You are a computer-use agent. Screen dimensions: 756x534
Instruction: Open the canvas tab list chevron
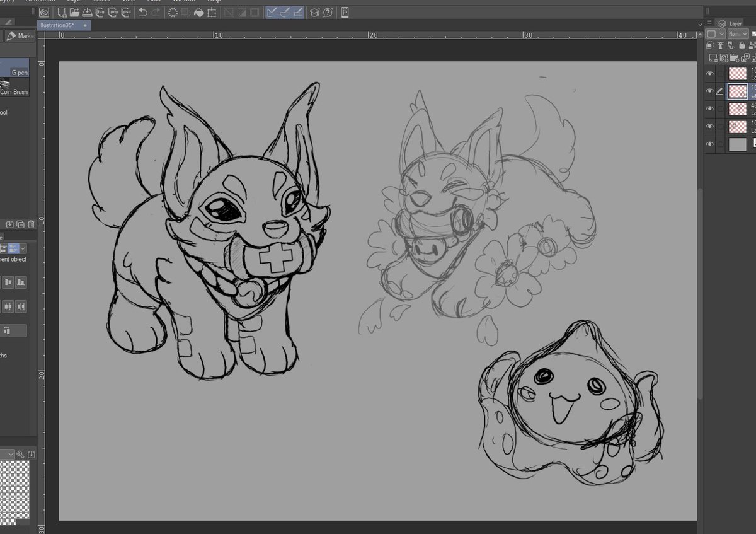pos(701,25)
